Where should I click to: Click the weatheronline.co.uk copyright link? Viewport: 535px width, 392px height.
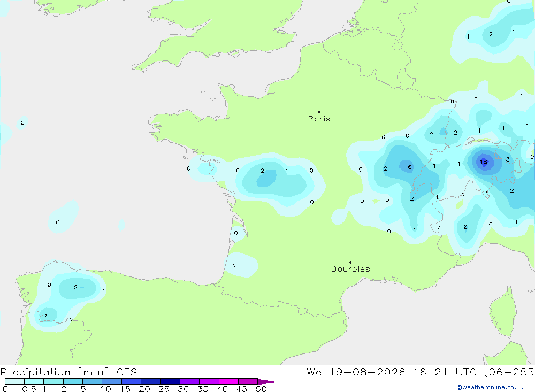[490, 387]
